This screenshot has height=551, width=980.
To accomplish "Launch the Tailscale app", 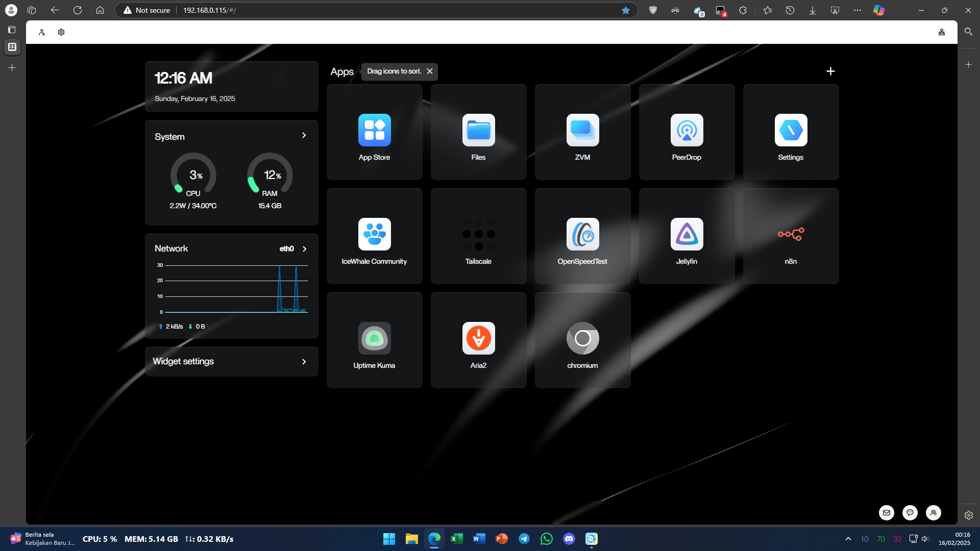I will 478,236.
